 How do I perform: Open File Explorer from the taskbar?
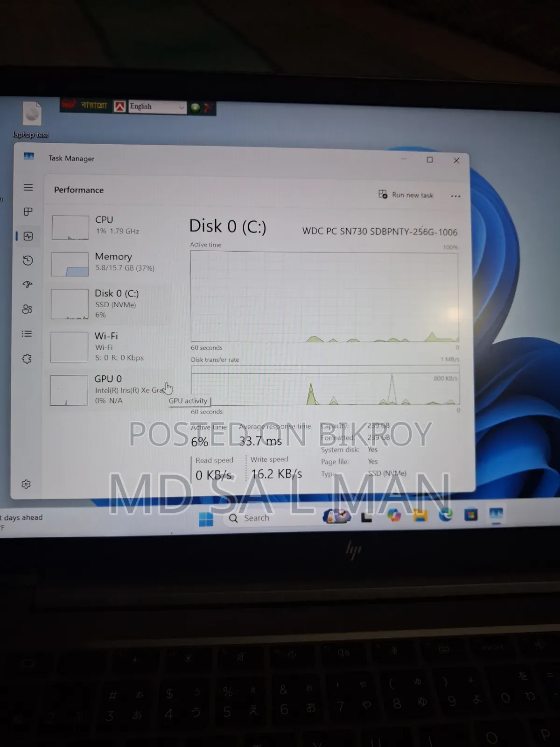coord(420,515)
